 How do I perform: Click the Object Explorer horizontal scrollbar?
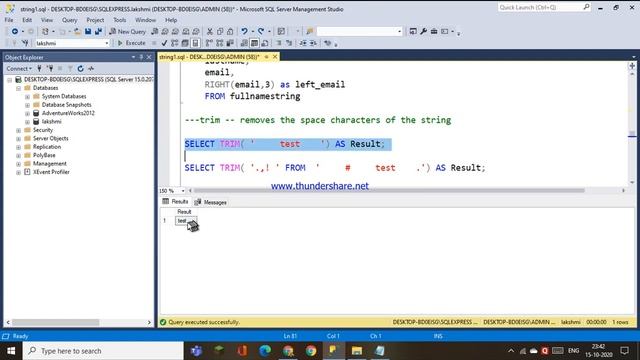[55, 322]
